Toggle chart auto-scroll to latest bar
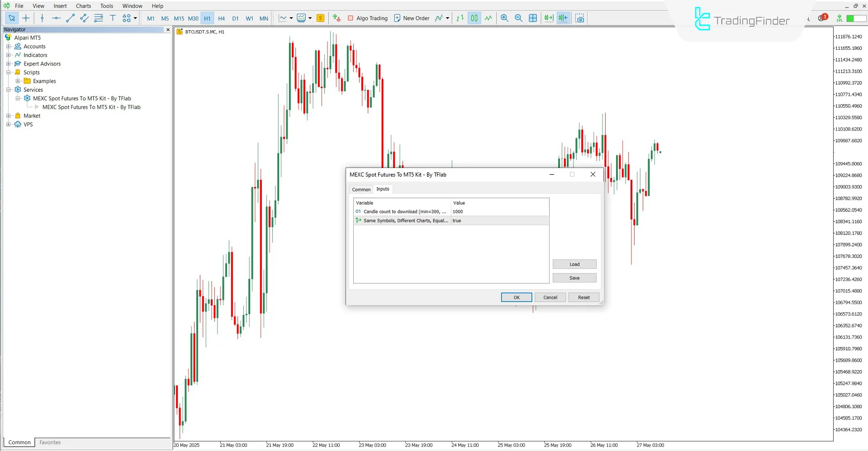This screenshot has width=868, height=451. click(549, 18)
